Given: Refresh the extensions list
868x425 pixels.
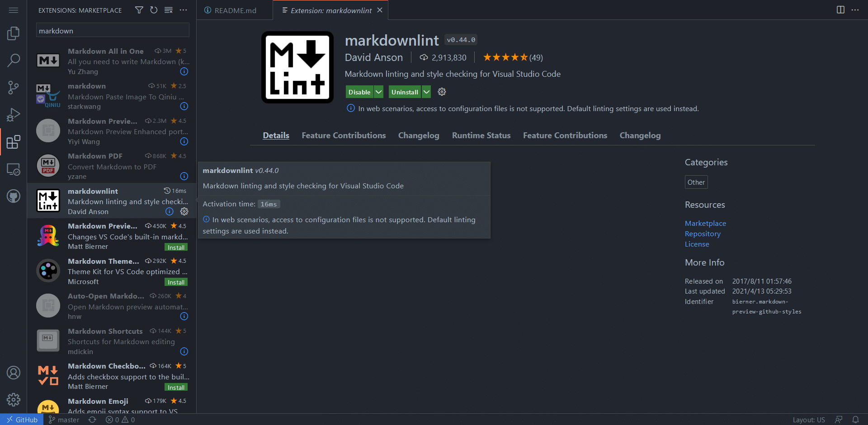Looking at the screenshot, I should pos(154,10).
